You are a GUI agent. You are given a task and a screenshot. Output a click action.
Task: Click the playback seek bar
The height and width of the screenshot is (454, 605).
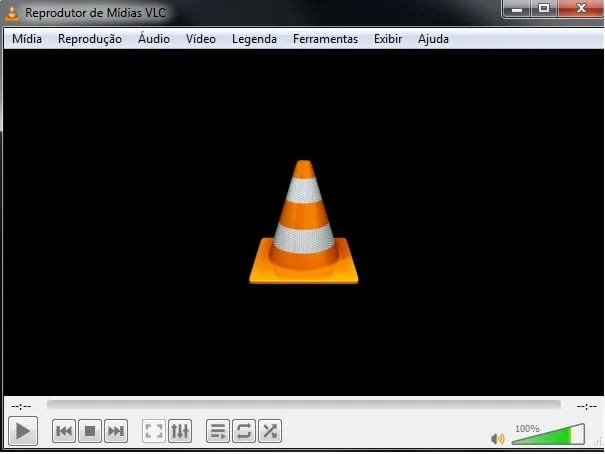click(304, 404)
